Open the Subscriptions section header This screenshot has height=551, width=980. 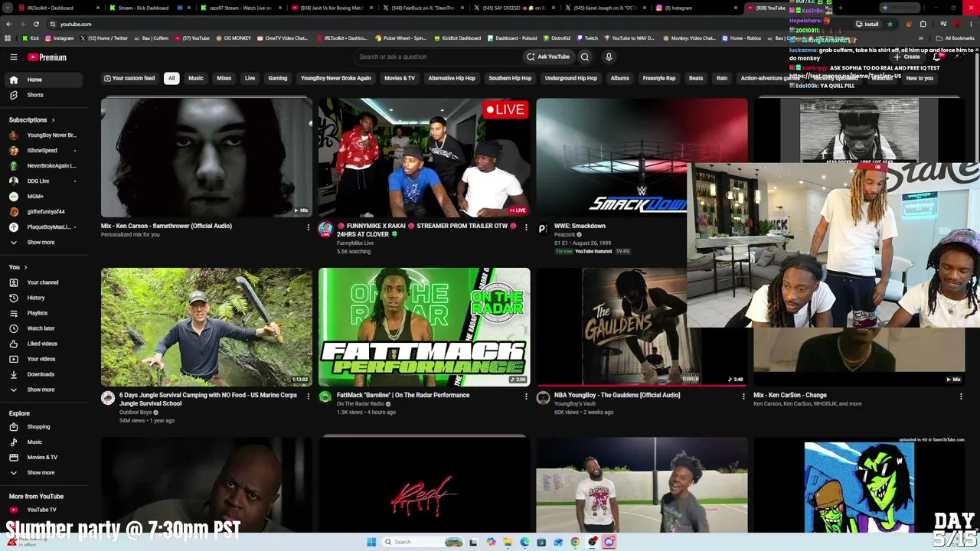click(x=32, y=120)
